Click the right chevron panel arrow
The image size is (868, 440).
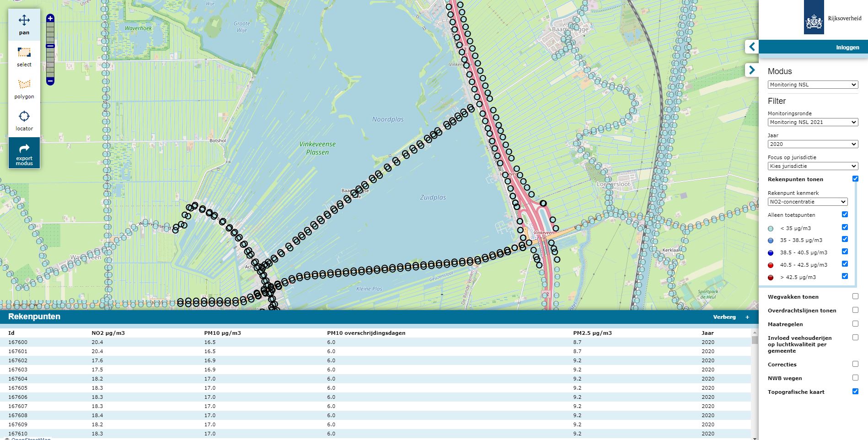(x=752, y=70)
